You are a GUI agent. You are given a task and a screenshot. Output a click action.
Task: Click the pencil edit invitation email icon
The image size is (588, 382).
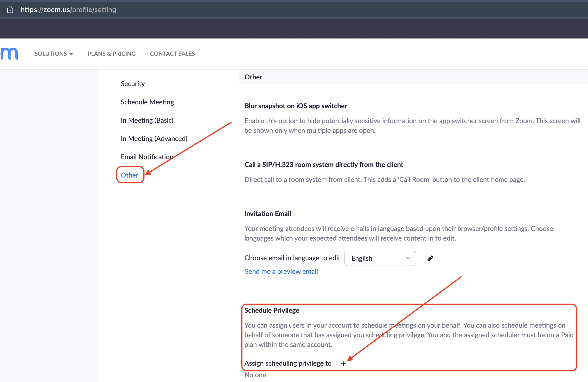tap(430, 258)
